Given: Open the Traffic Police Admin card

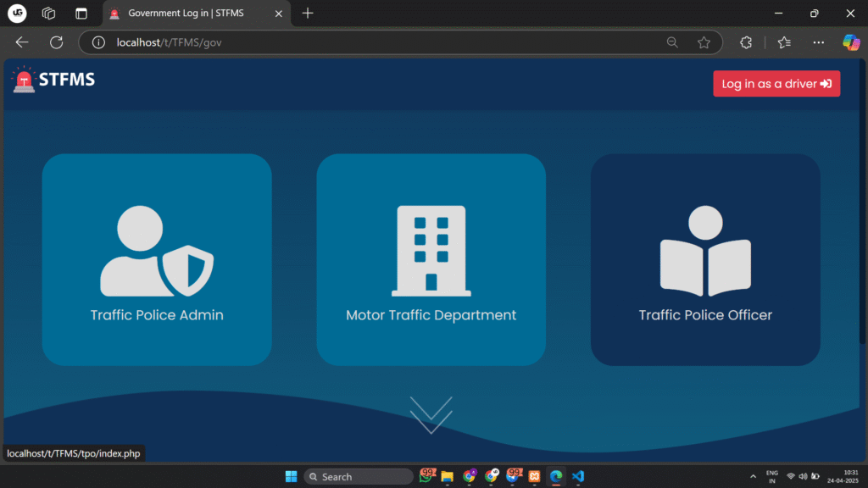Looking at the screenshot, I should 157,259.
